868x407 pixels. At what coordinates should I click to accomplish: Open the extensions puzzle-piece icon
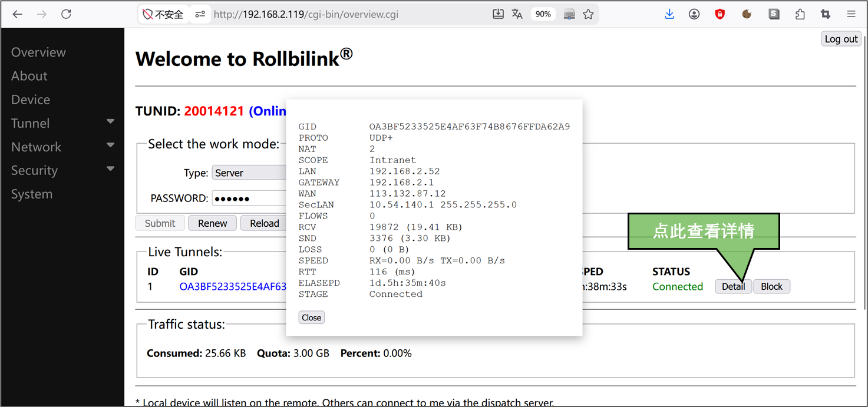(x=800, y=14)
